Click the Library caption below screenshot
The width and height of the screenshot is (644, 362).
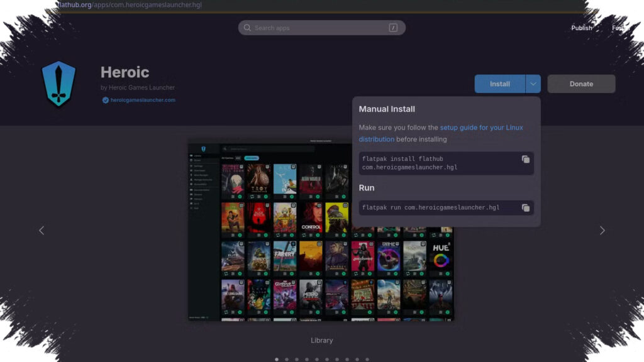click(x=321, y=340)
